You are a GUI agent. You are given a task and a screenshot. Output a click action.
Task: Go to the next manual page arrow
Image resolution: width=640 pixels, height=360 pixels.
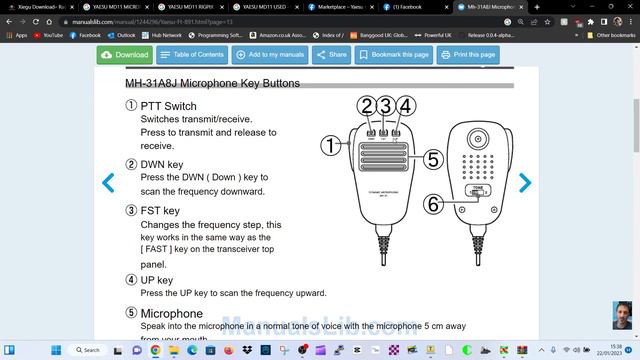pyautogui.click(x=525, y=182)
